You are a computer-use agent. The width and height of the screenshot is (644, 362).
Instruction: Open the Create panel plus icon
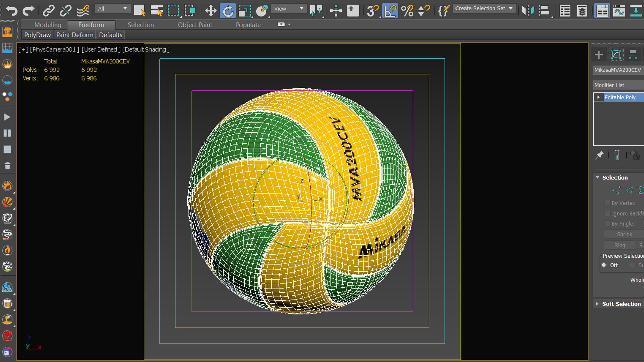[599, 54]
